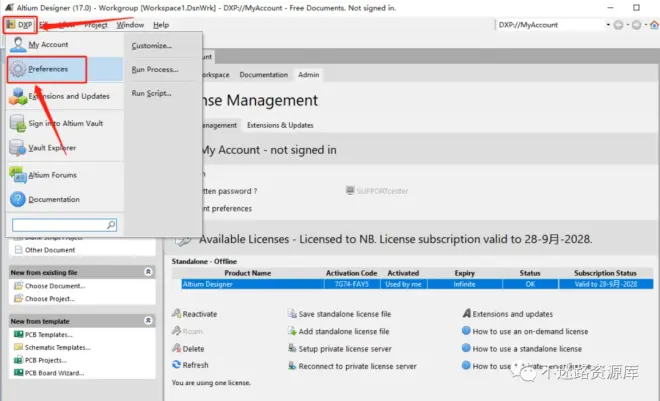Click the Refresh arrows icon
Image resolution: width=660 pixels, height=401 pixels.
tap(176, 364)
